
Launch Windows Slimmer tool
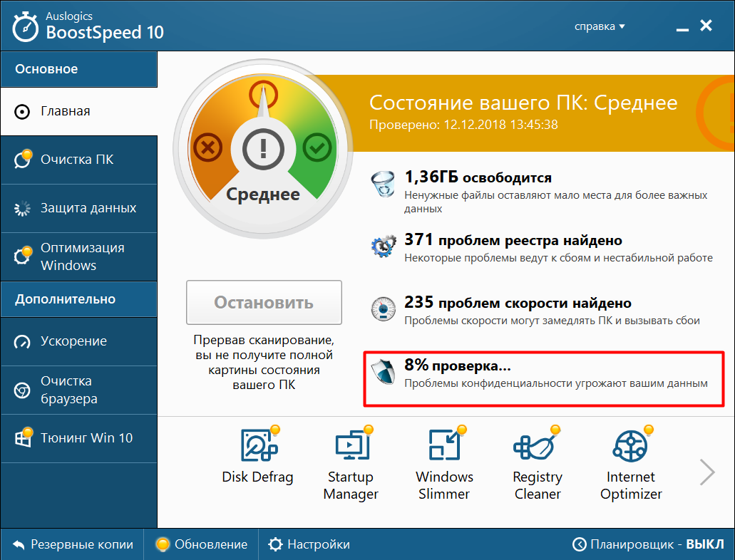[444, 464]
